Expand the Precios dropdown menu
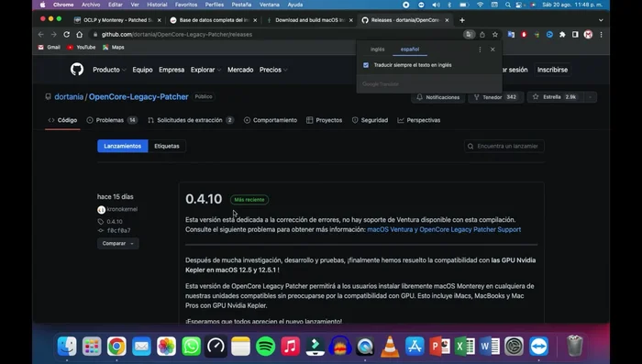 click(273, 70)
